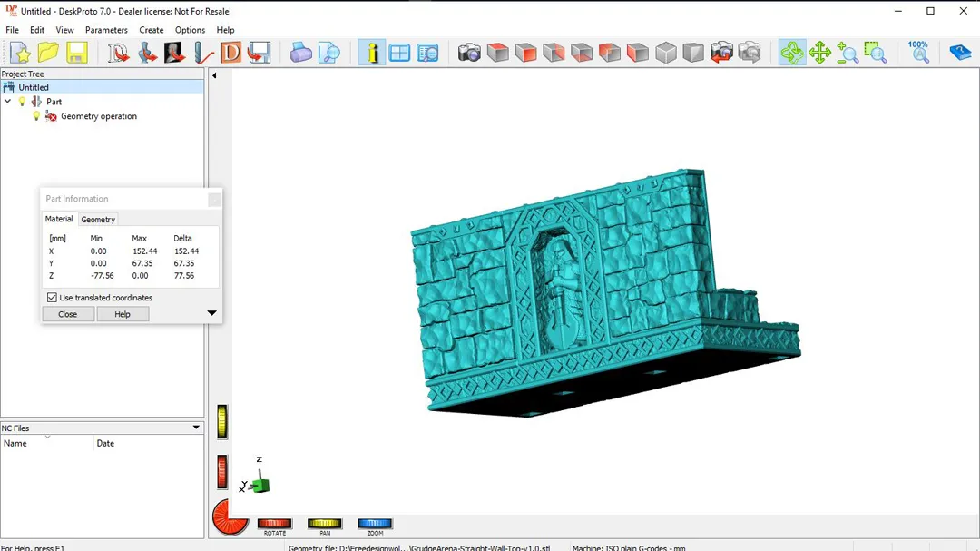Select the green four-arrow Pan mode icon

(819, 54)
